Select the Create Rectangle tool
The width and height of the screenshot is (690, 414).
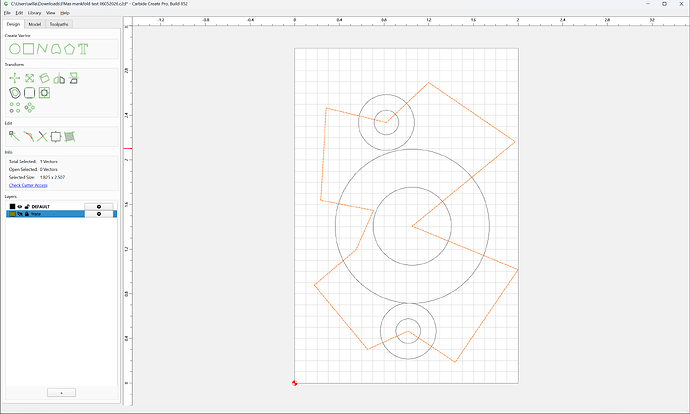[x=29, y=48]
